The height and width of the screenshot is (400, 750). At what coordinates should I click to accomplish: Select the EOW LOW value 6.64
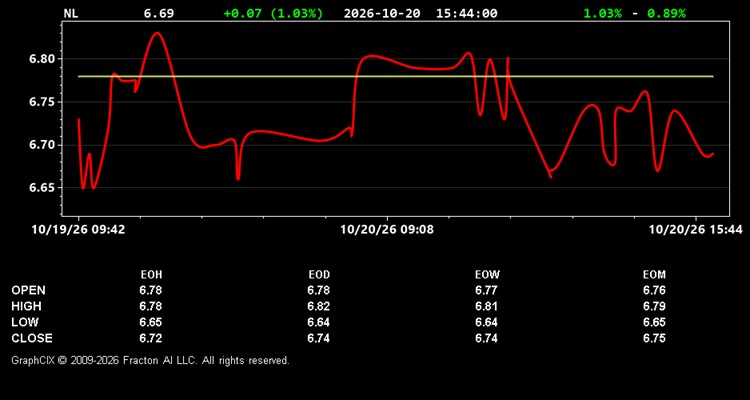(486, 322)
